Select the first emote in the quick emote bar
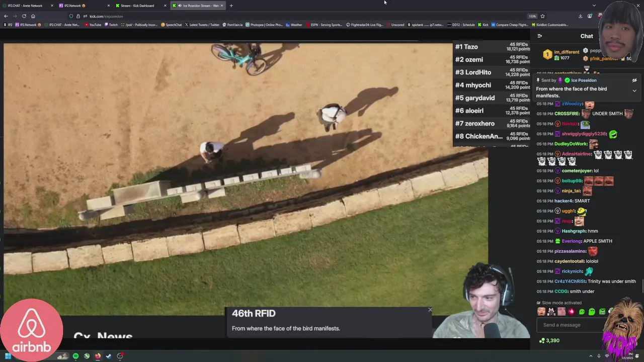 click(x=541, y=312)
